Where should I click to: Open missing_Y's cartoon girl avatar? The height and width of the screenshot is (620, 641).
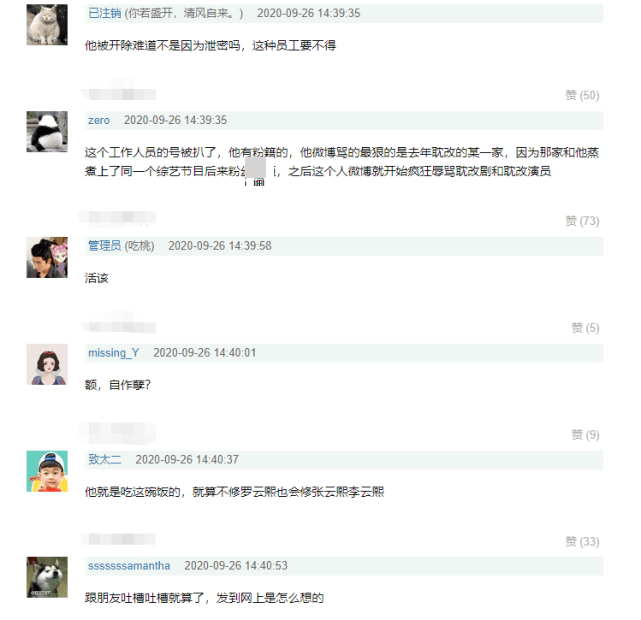46,364
